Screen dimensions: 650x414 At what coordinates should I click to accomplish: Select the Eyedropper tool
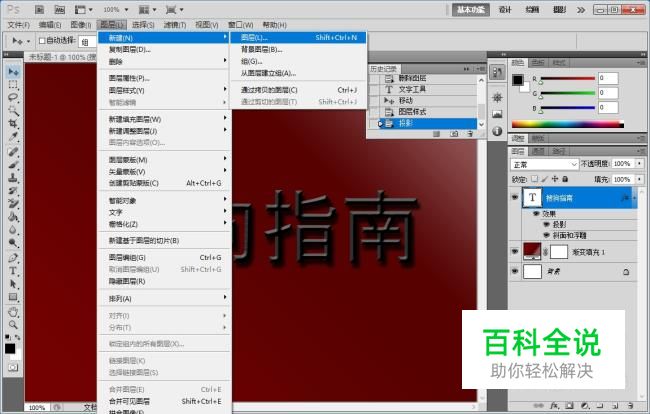point(13,137)
